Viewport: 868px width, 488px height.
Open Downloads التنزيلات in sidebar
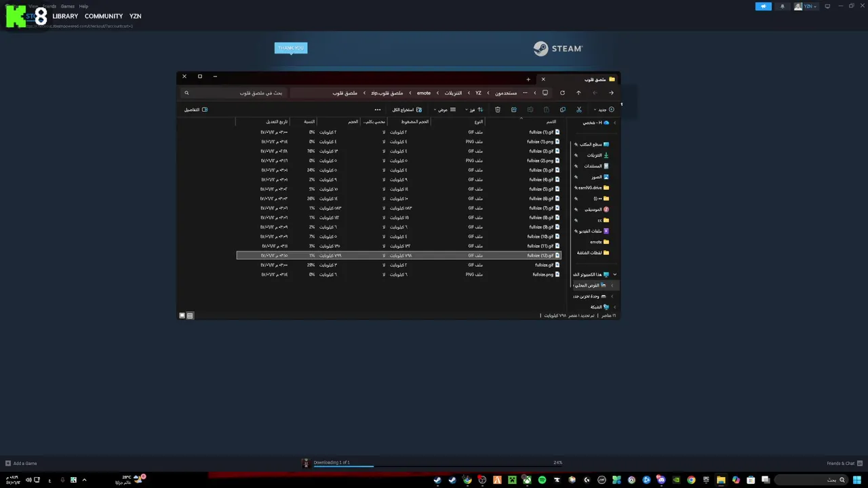[x=597, y=155]
